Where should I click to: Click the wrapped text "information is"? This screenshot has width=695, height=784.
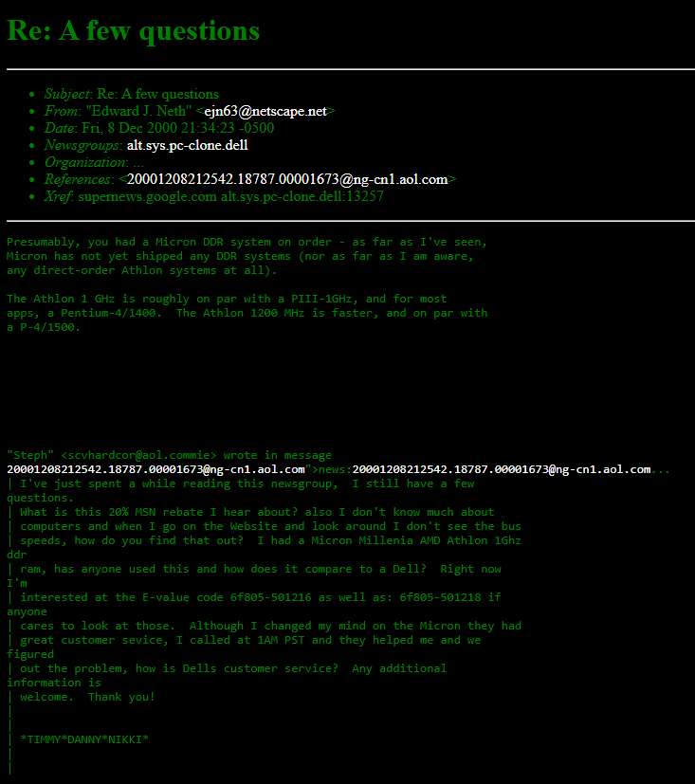tap(54, 683)
